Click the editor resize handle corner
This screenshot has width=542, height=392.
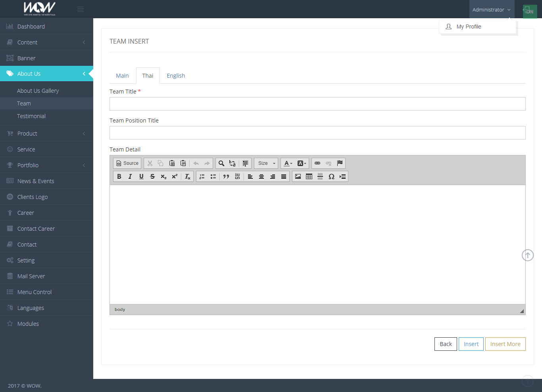[522, 311]
